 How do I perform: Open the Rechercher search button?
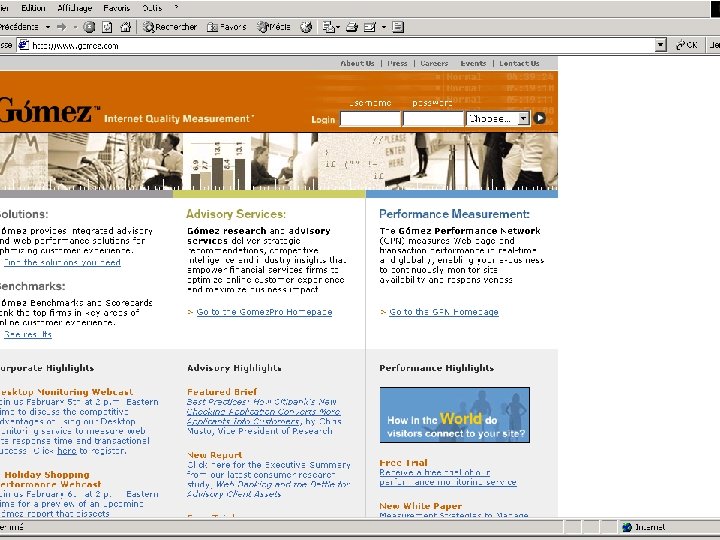click(x=169, y=27)
